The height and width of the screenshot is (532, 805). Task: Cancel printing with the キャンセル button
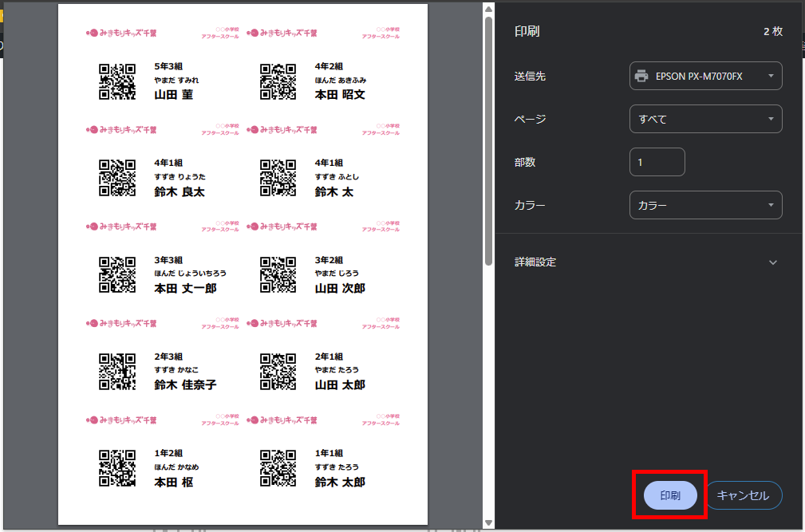(743, 495)
